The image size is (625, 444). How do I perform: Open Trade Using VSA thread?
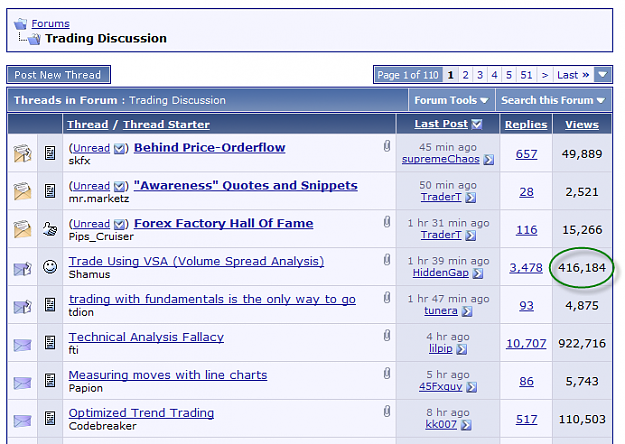[196, 261]
